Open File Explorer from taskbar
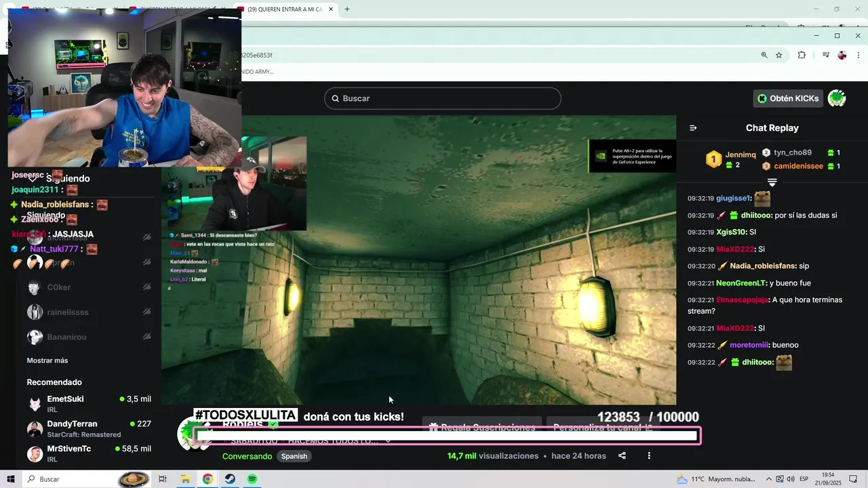The image size is (868, 488). click(185, 479)
